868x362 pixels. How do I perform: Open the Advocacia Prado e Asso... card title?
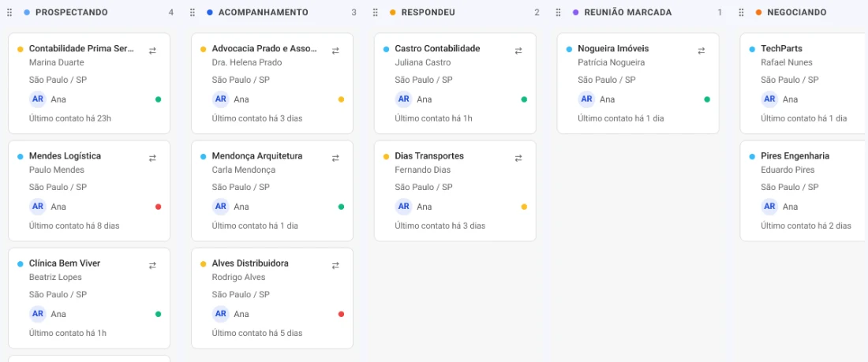coord(264,49)
